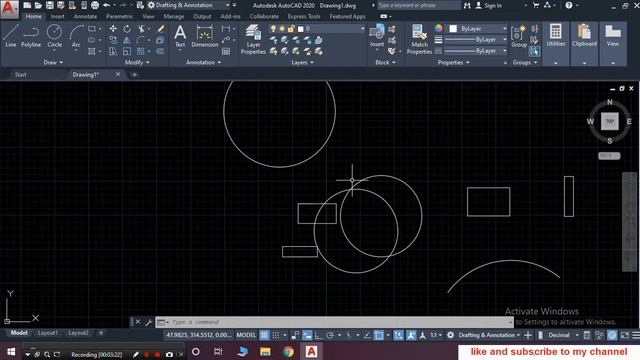This screenshot has width=640, height=360.
Task: Open the Start file tab
Action: point(20,74)
